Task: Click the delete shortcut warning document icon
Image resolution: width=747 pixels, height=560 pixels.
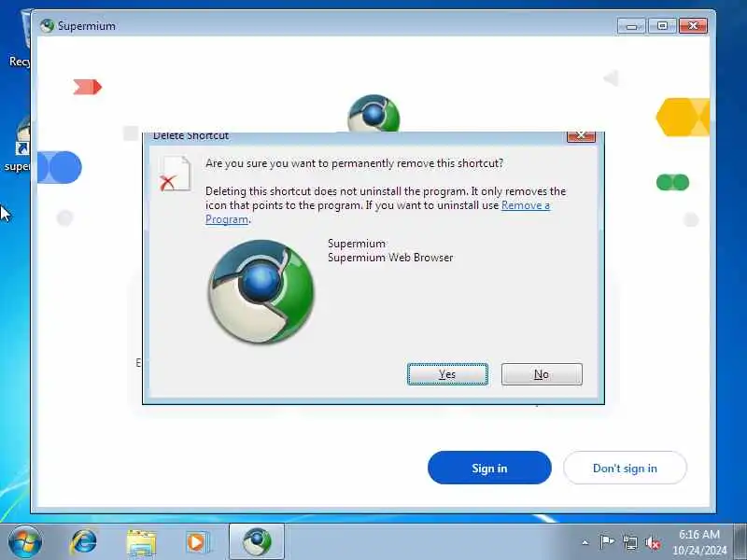Action: click(x=175, y=174)
